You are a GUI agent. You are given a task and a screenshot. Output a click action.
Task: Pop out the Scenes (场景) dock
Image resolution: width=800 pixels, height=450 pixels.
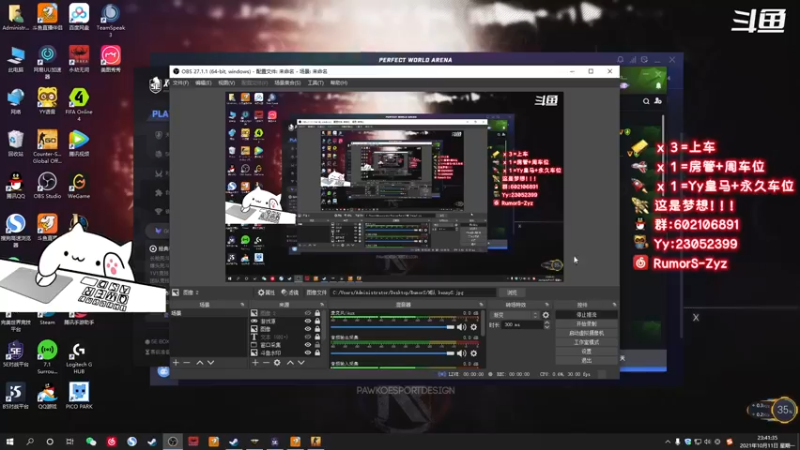[242, 305]
